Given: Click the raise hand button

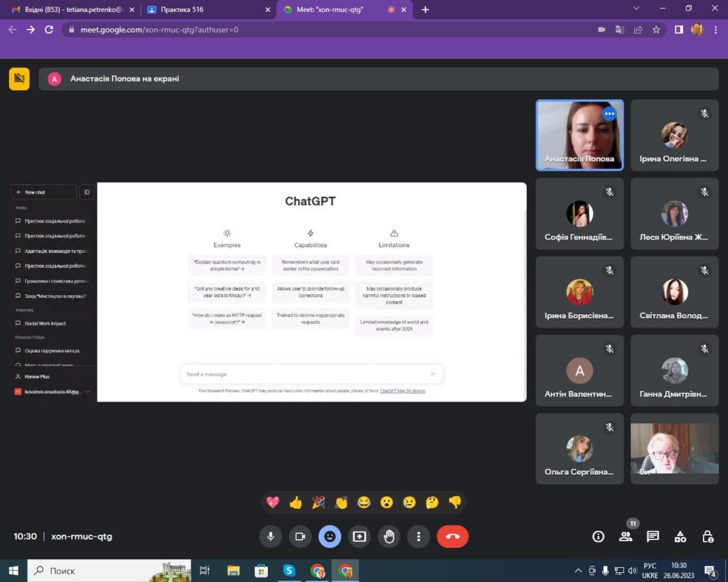Looking at the screenshot, I should (x=389, y=537).
